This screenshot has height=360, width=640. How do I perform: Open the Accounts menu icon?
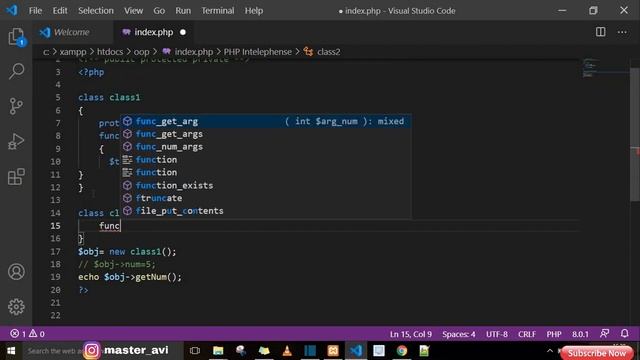[x=16, y=272]
